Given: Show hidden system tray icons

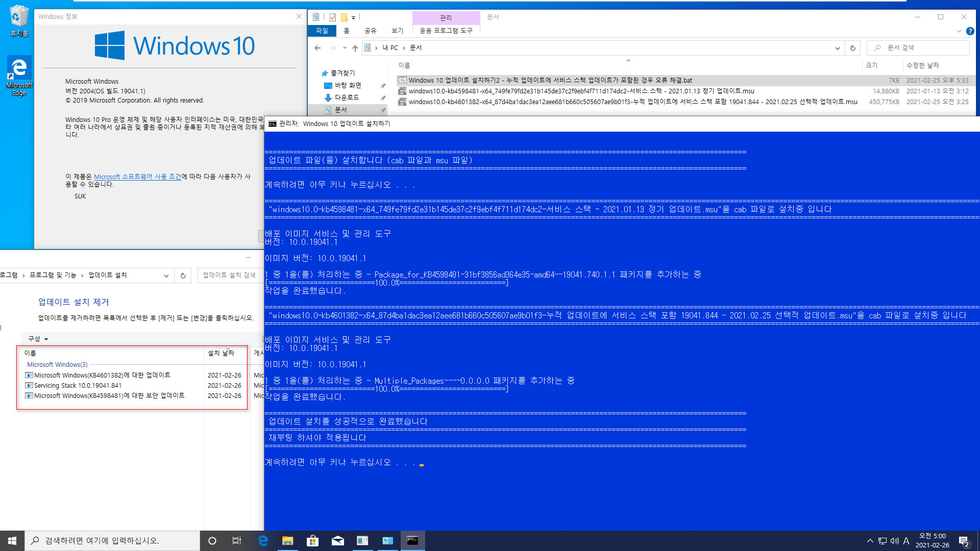Looking at the screenshot, I should pos(870,541).
